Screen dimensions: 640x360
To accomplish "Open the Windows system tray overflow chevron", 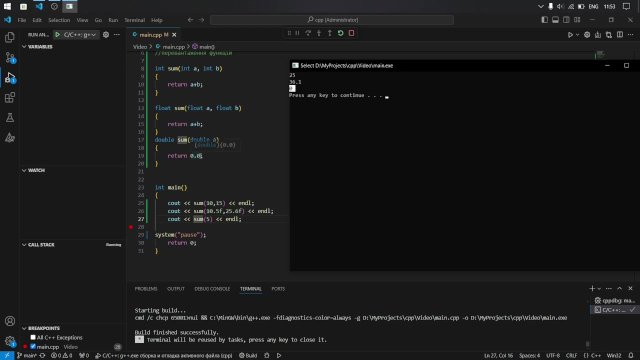I will tap(540, 7).
